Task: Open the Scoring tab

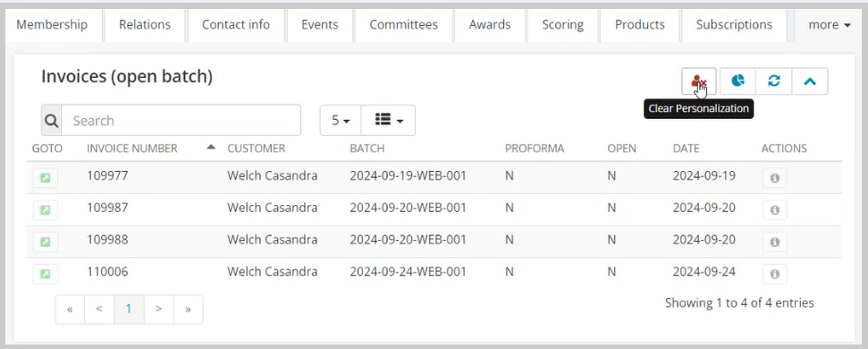Action: pos(562,25)
